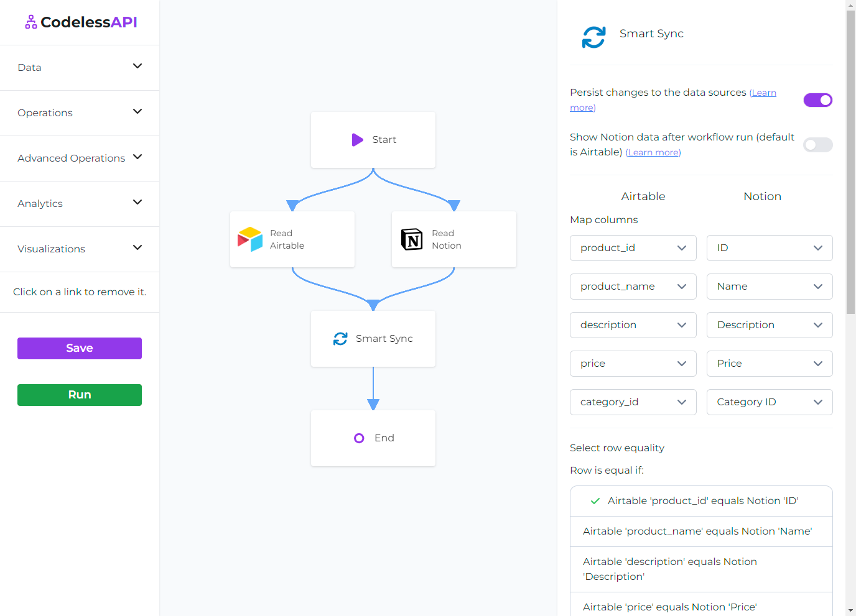Click the 'Row is equal if:' label

click(607, 471)
